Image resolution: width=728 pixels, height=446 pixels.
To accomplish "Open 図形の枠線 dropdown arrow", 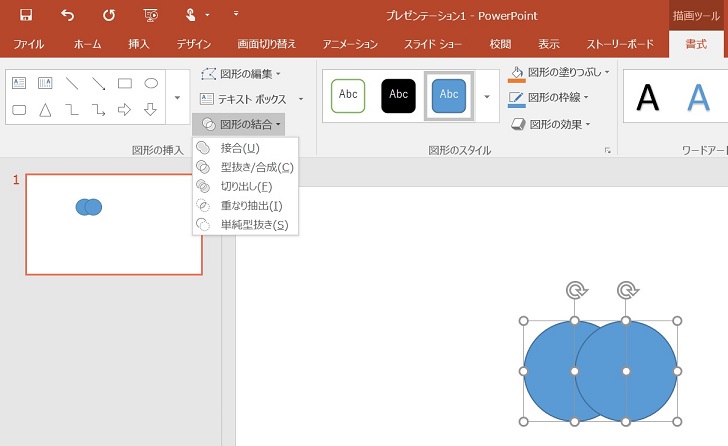I will click(586, 97).
